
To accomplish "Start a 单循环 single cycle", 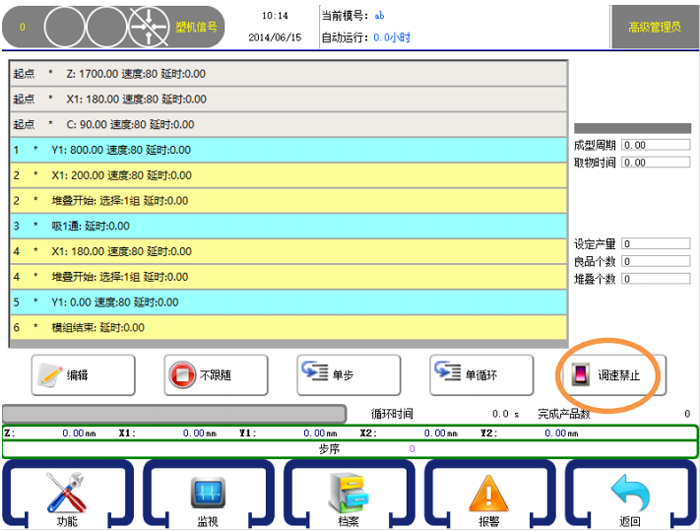I will click(480, 375).
